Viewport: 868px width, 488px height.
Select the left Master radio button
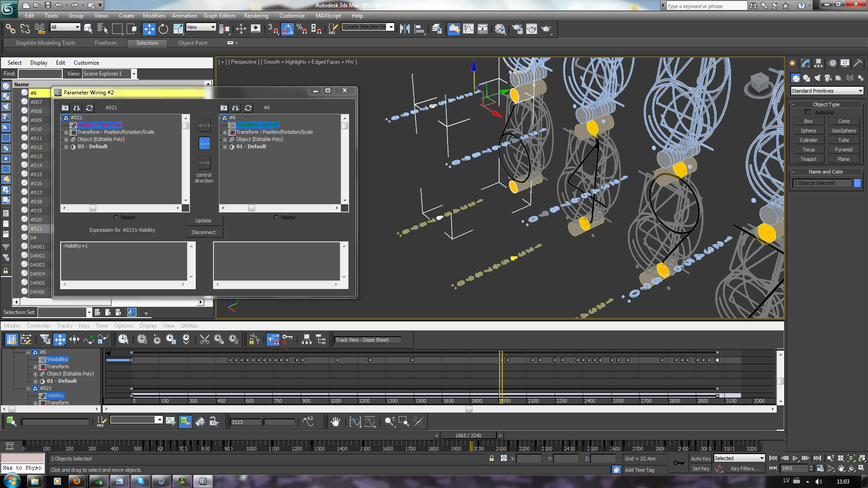click(116, 217)
